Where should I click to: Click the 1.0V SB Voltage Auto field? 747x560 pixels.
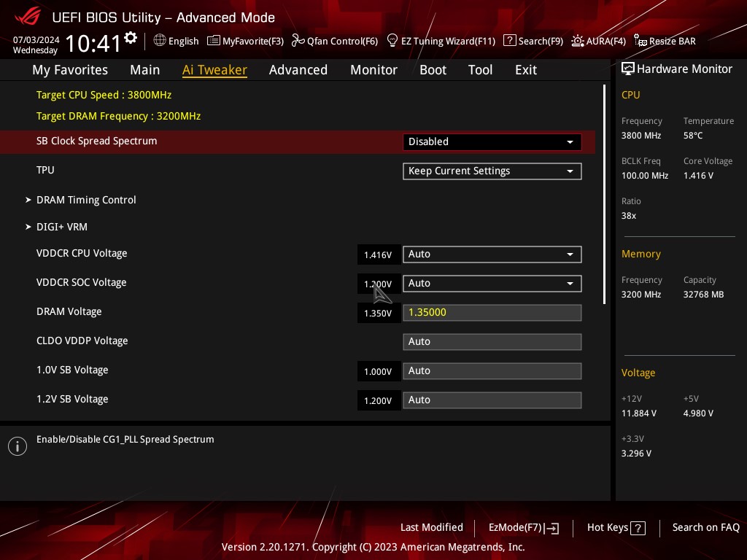(492, 371)
